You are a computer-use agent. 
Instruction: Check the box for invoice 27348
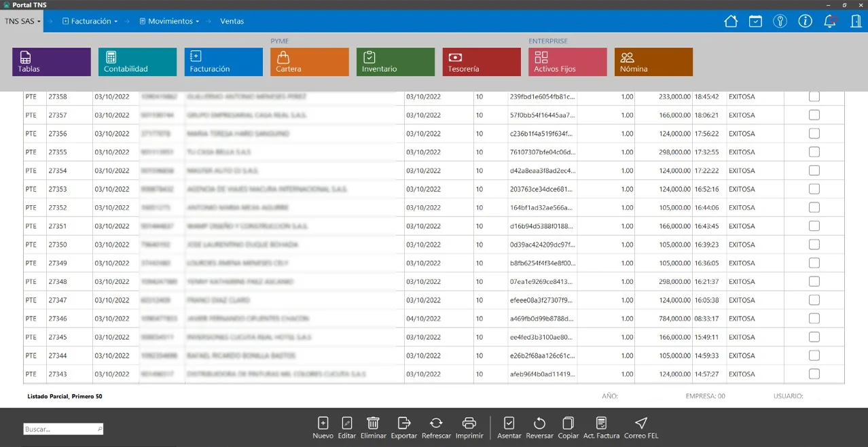point(814,281)
